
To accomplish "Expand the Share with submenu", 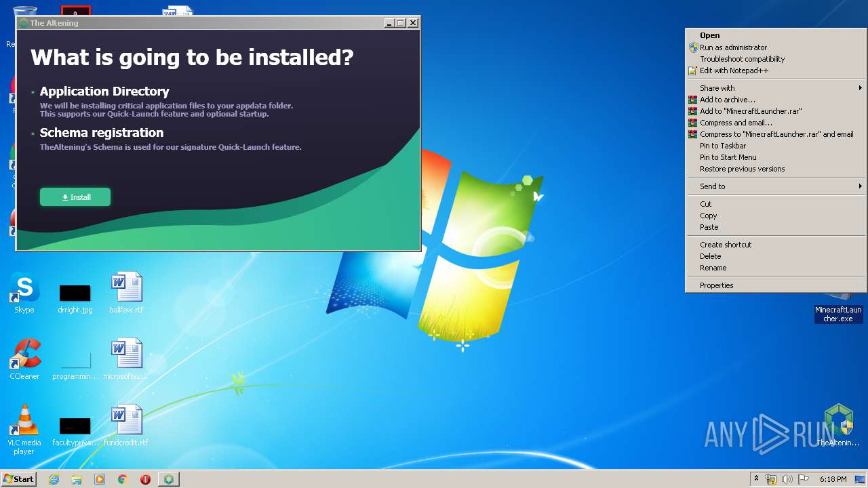I will tap(776, 88).
